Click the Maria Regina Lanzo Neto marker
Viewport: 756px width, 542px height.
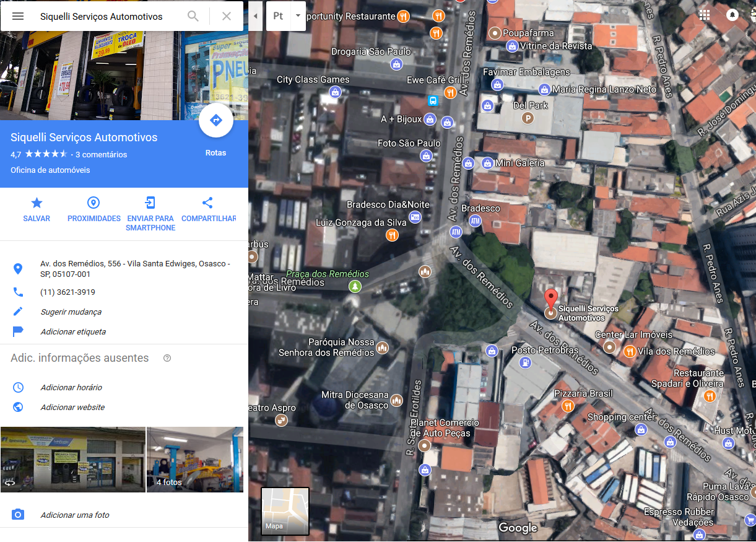[x=545, y=89]
